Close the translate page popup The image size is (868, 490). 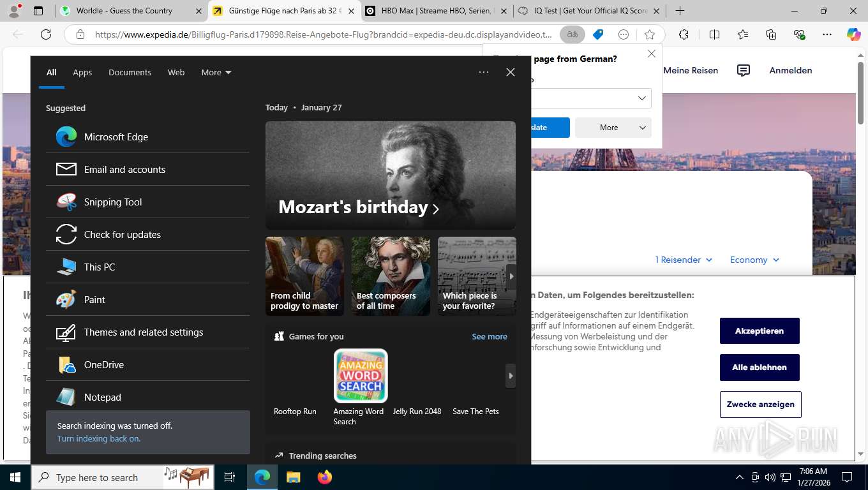(x=652, y=54)
